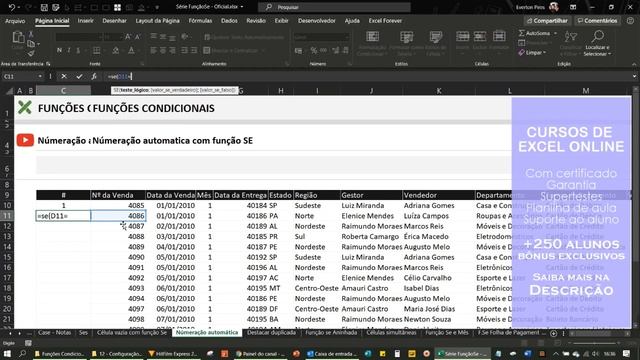Click the YouTube logo in worksheet

pos(25,140)
